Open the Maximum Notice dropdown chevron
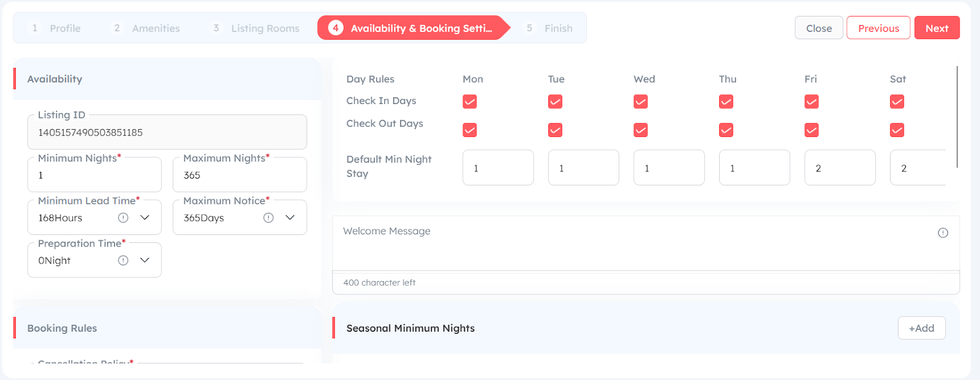The height and width of the screenshot is (380, 980). (290, 218)
